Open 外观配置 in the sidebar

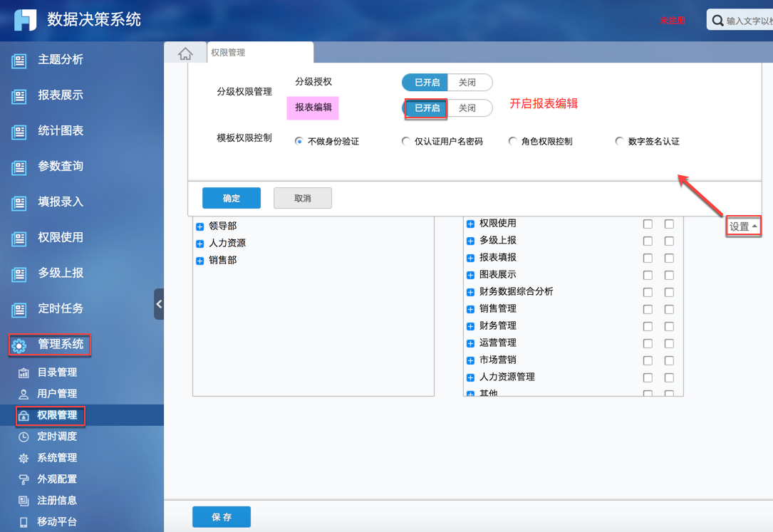tap(57, 479)
